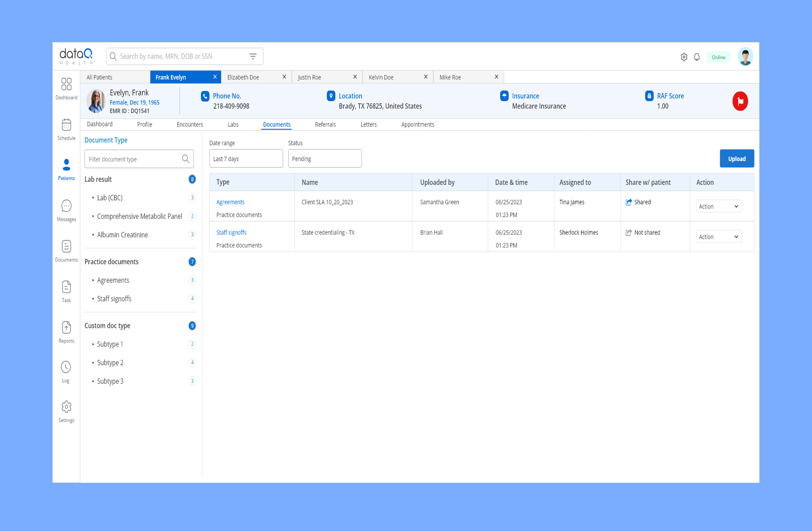
Task: Open the Schedule calendar icon in sidebar
Action: pos(66,125)
